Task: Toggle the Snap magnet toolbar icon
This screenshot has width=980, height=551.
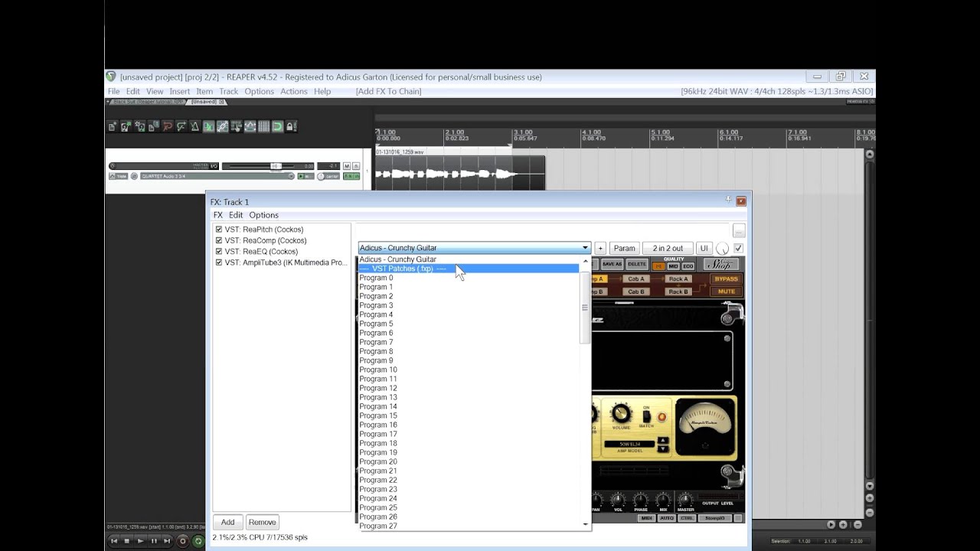Action: (x=277, y=126)
